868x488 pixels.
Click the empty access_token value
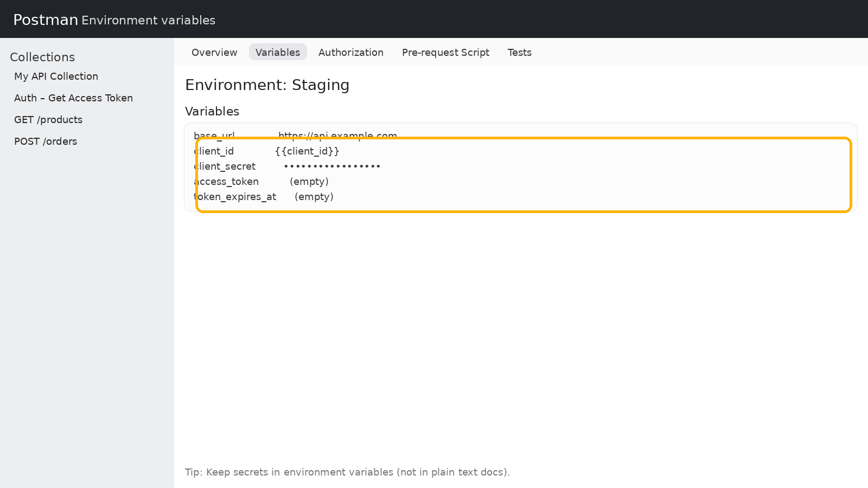[309, 182]
